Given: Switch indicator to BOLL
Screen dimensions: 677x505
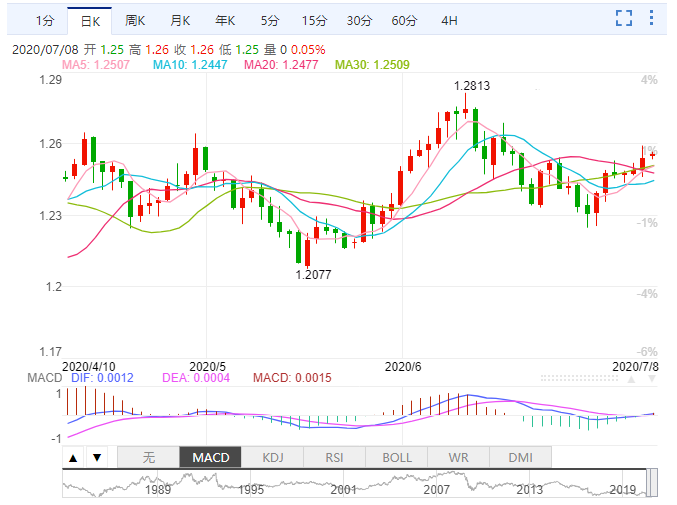Looking at the screenshot, I should 397,458.
